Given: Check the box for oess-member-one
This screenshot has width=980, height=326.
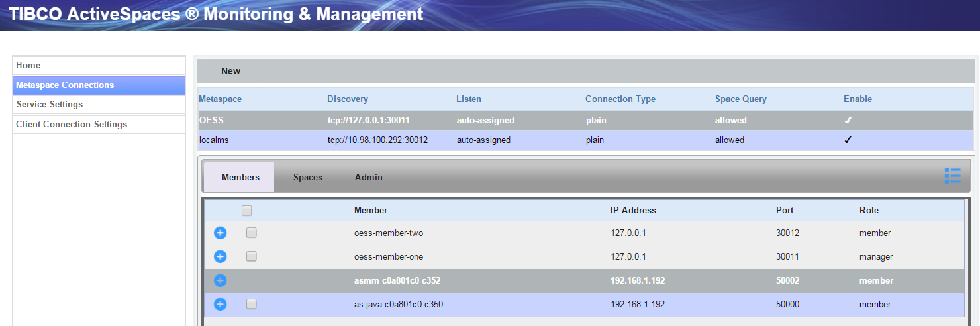Looking at the screenshot, I should 252,256.
